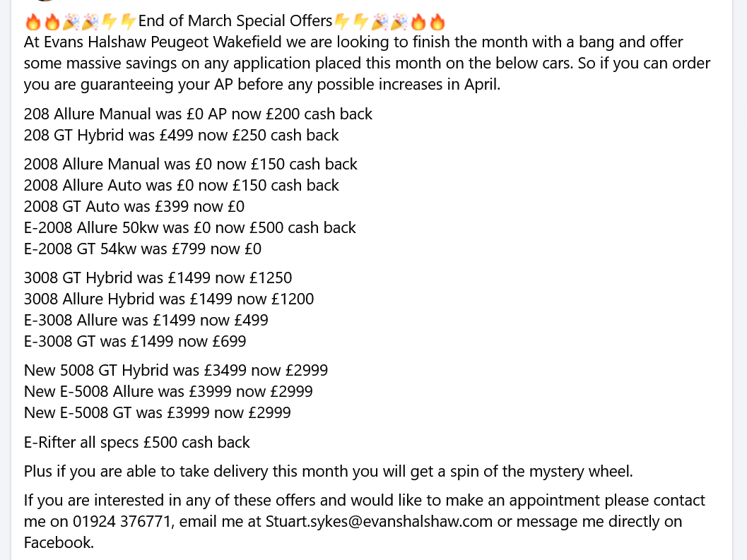The width and height of the screenshot is (747, 560).
Task: Select the New 5008 GT Hybrid offer line
Action: pyautogui.click(x=175, y=370)
